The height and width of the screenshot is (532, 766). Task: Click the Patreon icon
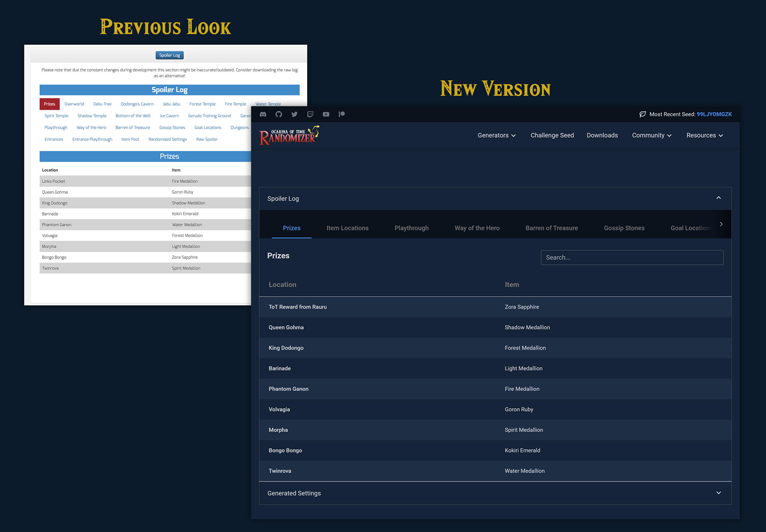tap(342, 114)
